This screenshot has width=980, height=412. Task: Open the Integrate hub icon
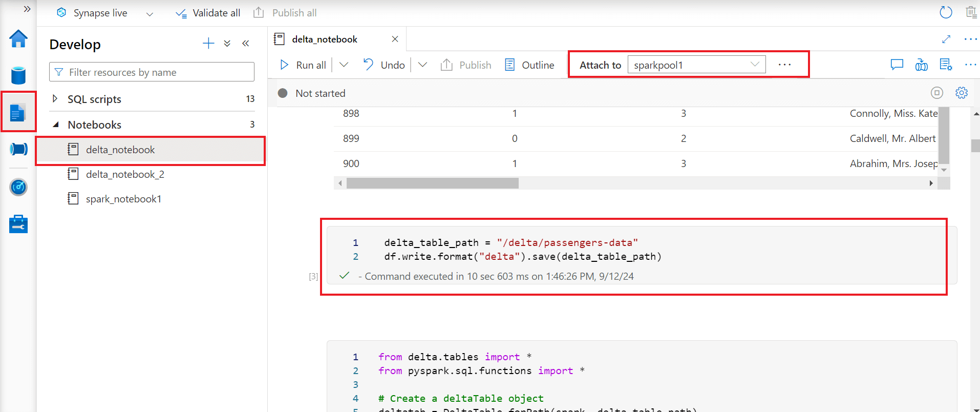pyautogui.click(x=18, y=149)
